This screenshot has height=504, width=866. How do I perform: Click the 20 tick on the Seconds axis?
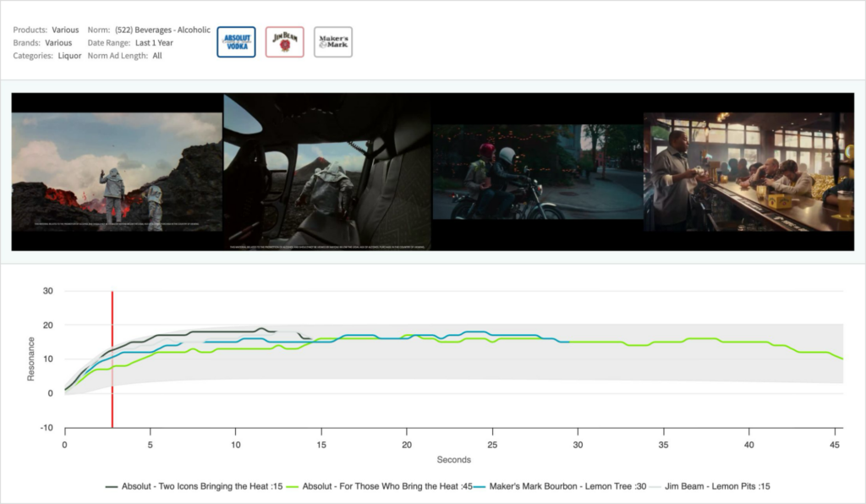407,445
